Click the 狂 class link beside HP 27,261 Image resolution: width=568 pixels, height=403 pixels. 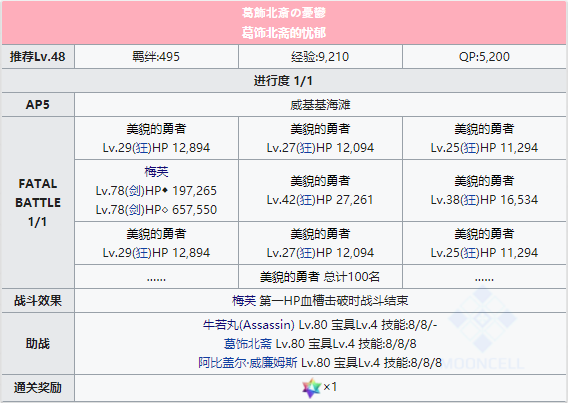click(x=306, y=200)
